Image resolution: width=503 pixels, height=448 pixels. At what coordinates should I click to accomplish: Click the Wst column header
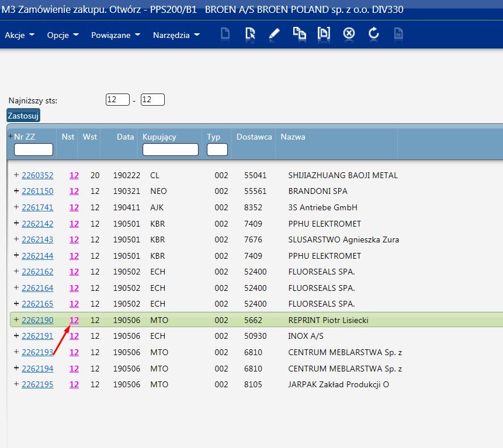click(x=89, y=137)
